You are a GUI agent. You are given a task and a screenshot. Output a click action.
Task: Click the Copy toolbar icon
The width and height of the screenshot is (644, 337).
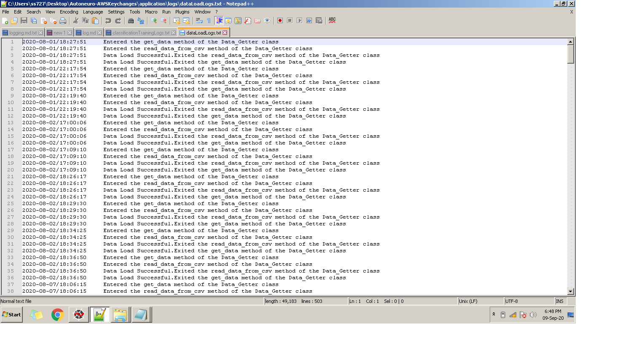point(86,20)
